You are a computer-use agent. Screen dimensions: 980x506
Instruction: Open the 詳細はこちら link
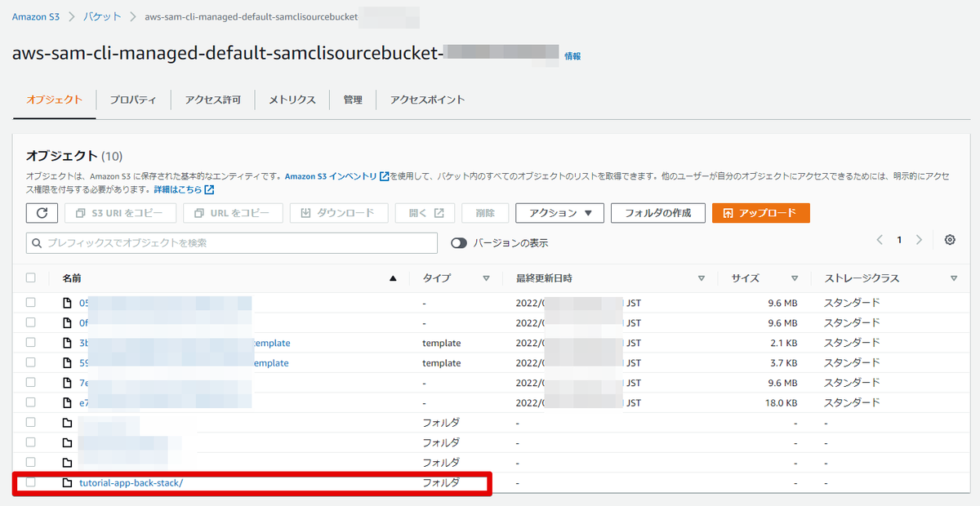pos(178,190)
